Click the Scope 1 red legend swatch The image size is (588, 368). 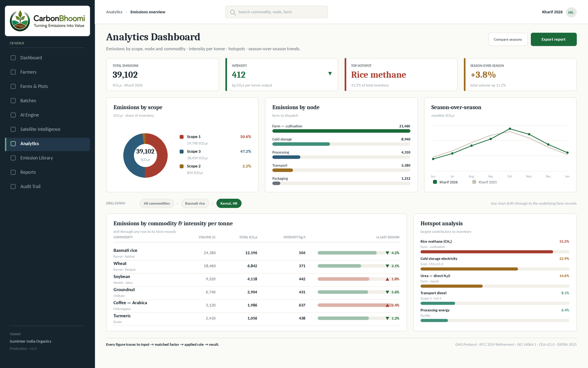tap(182, 137)
